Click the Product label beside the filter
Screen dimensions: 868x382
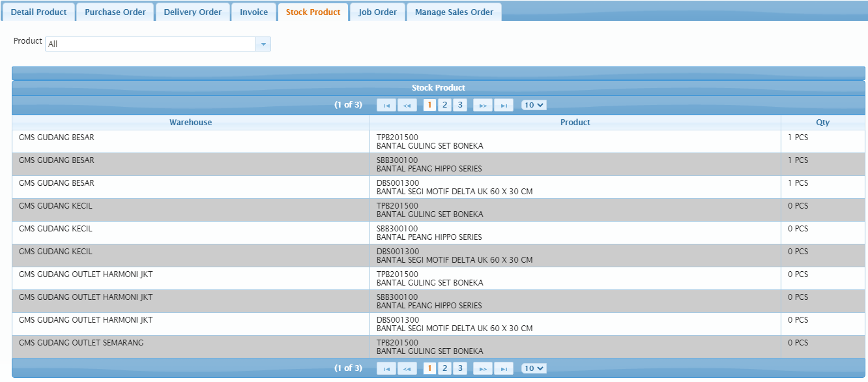[28, 40]
